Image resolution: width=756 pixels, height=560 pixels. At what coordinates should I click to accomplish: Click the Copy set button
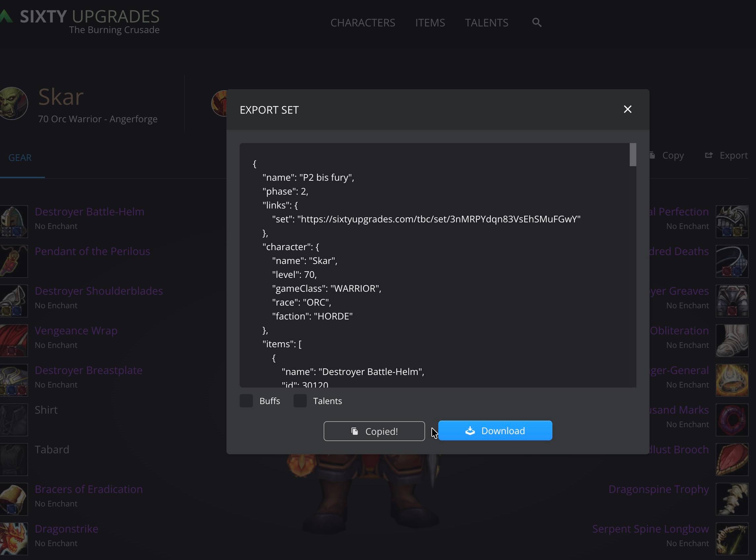tap(666, 155)
